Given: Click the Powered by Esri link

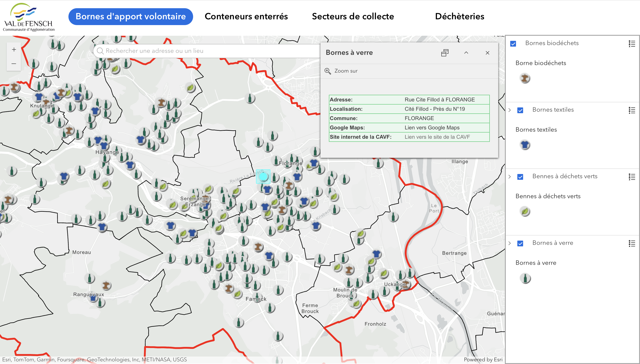Looking at the screenshot, I should point(483,360).
